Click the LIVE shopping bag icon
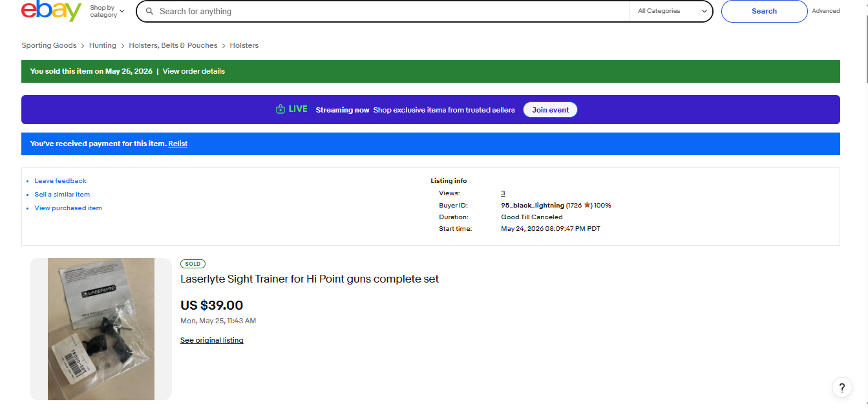Viewport: 868px width, 408px height. coord(280,109)
